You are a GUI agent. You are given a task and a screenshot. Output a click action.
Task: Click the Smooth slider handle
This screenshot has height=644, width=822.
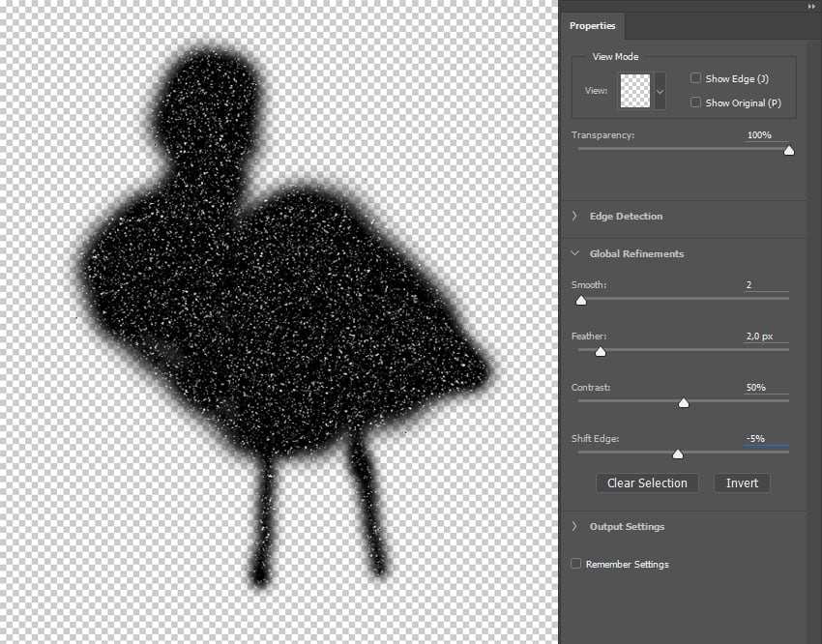coord(581,300)
